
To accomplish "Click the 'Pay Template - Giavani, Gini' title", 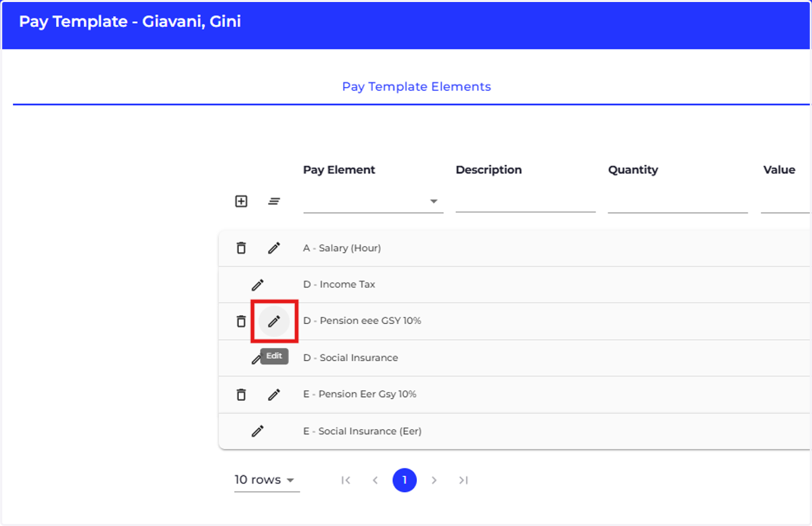I will tap(130, 22).
